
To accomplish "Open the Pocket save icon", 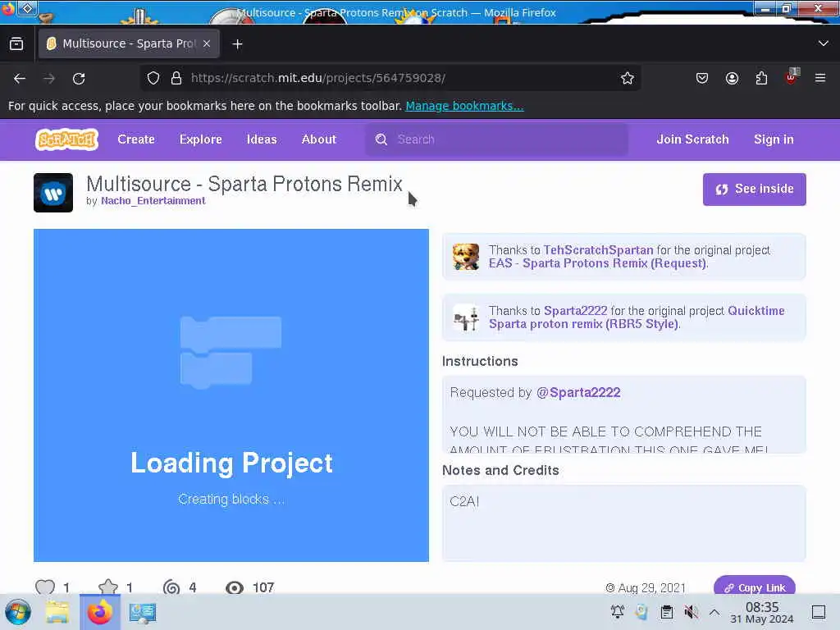I will [702, 78].
